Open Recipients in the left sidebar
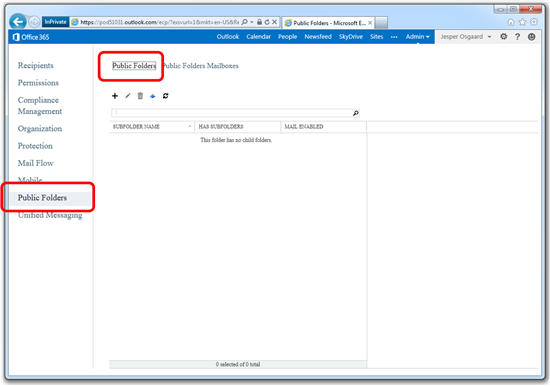550x386 pixels. click(36, 66)
